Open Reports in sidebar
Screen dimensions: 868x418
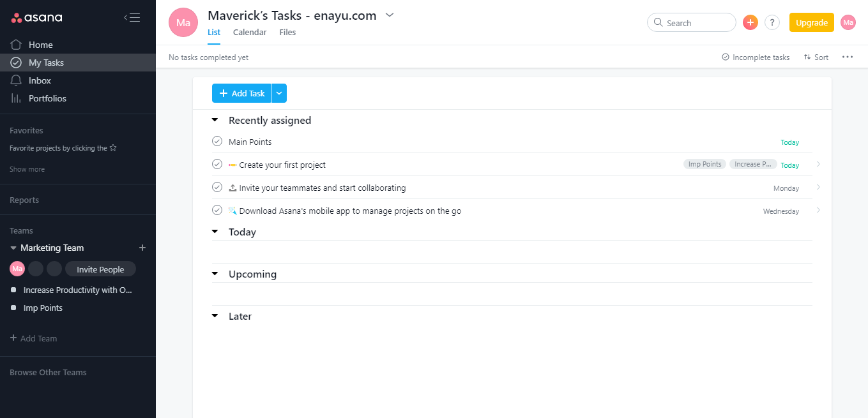[24, 200]
